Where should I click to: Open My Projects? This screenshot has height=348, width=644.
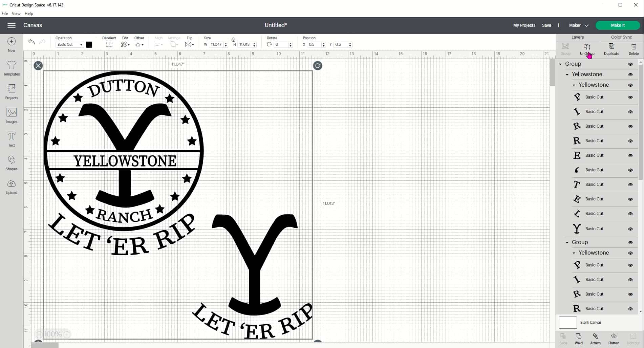[x=524, y=25]
